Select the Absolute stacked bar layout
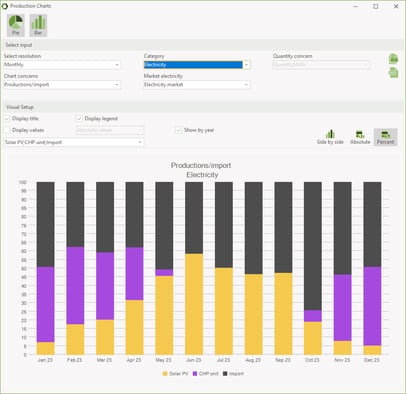This screenshot has height=394, width=406. 360,137
